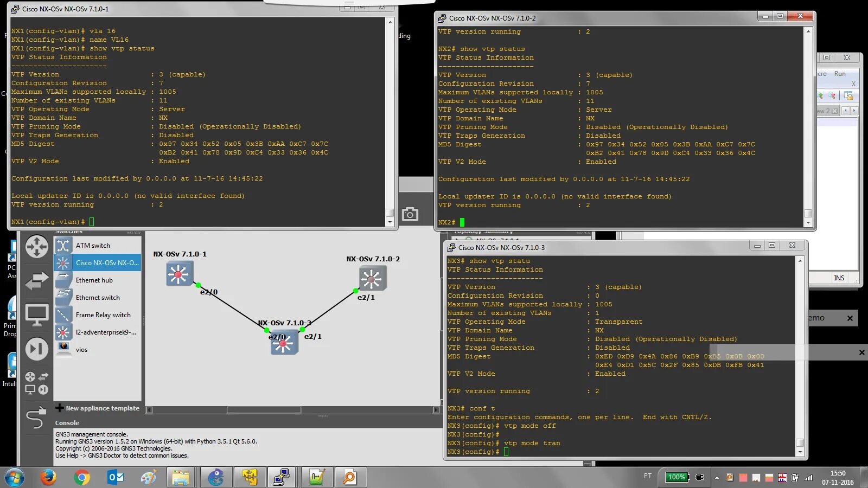This screenshot has width=868, height=488.
Task: Select Frame Relay switch device
Action: coord(98,315)
